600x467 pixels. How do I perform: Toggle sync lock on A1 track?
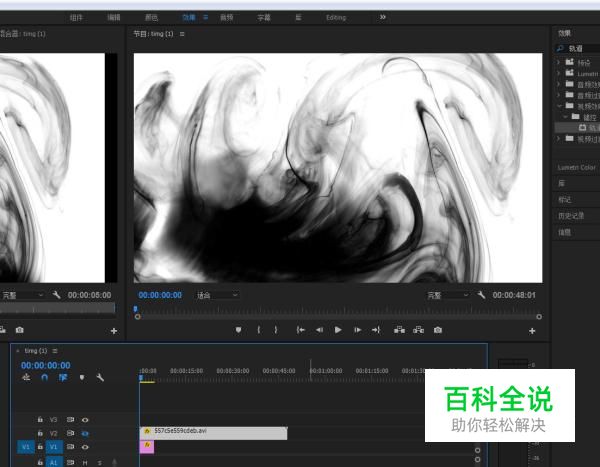[x=70, y=462]
